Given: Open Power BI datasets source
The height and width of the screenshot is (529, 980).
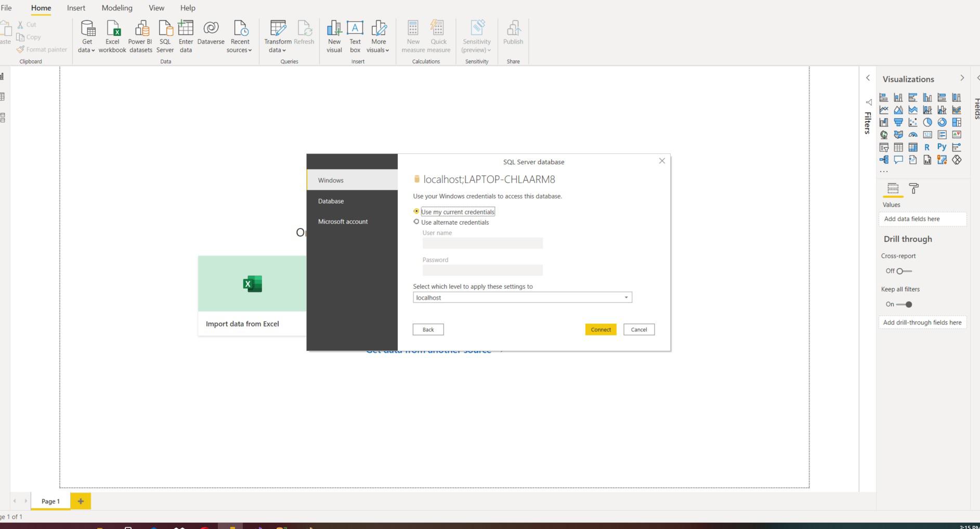Looking at the screenshot, I should [x=140, y=36].
